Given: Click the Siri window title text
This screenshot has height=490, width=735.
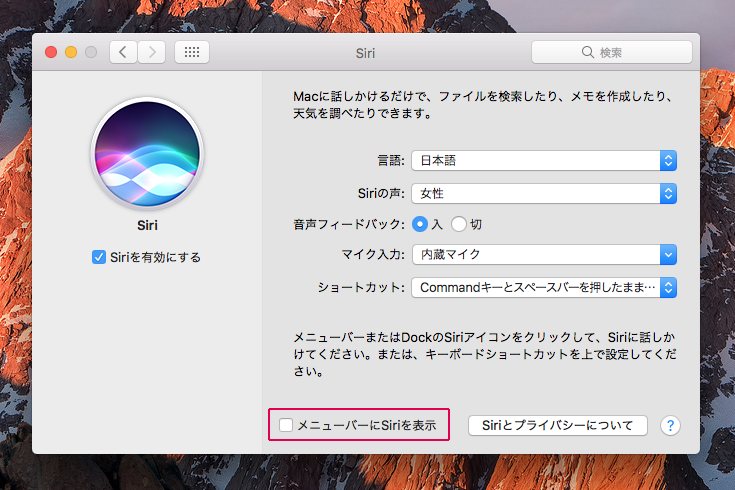Looking at the screenshot, I should [365, 53].
